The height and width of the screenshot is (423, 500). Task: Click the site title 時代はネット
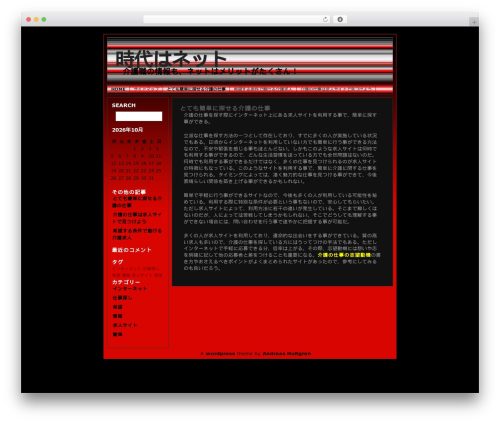tap(171, 59)
